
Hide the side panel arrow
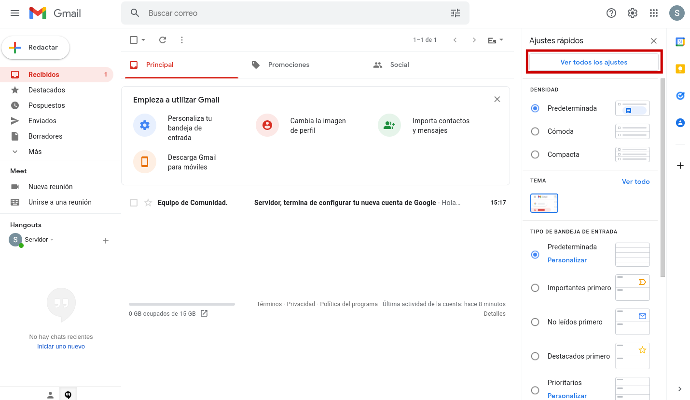click(680, 389)
